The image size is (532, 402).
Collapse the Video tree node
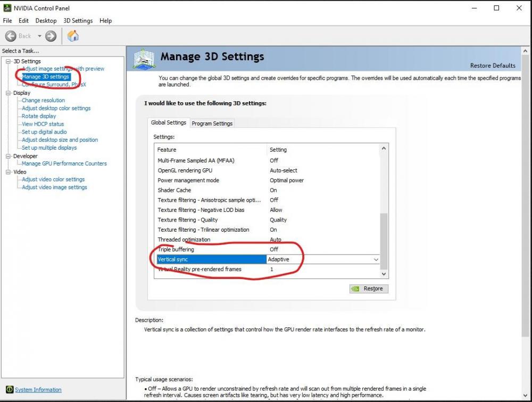click(8, 172)
